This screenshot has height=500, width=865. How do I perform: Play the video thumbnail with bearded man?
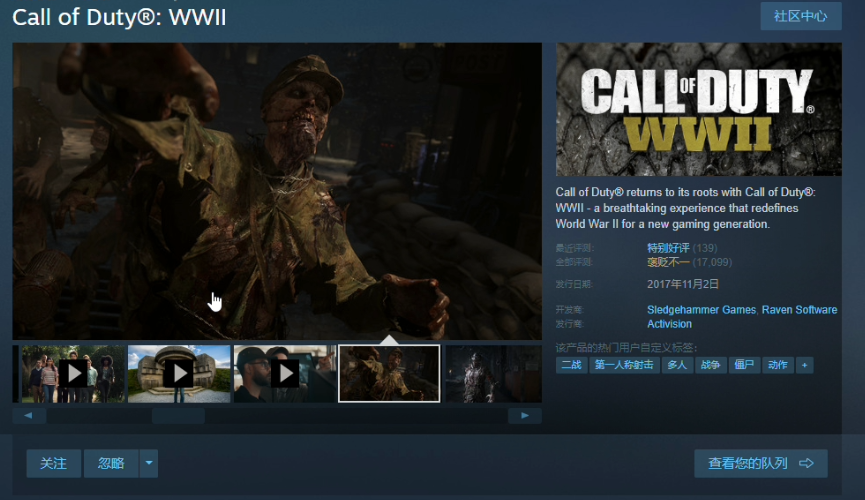pos(285,374)
